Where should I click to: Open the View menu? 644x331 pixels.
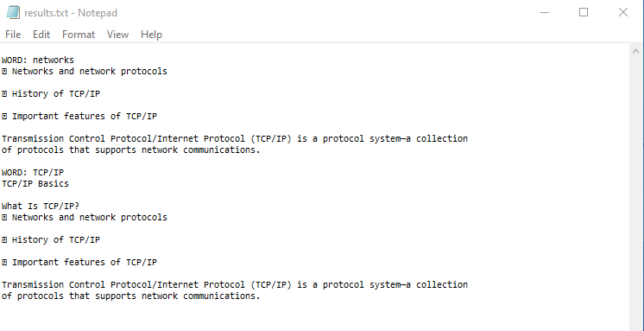pos(117,35)
